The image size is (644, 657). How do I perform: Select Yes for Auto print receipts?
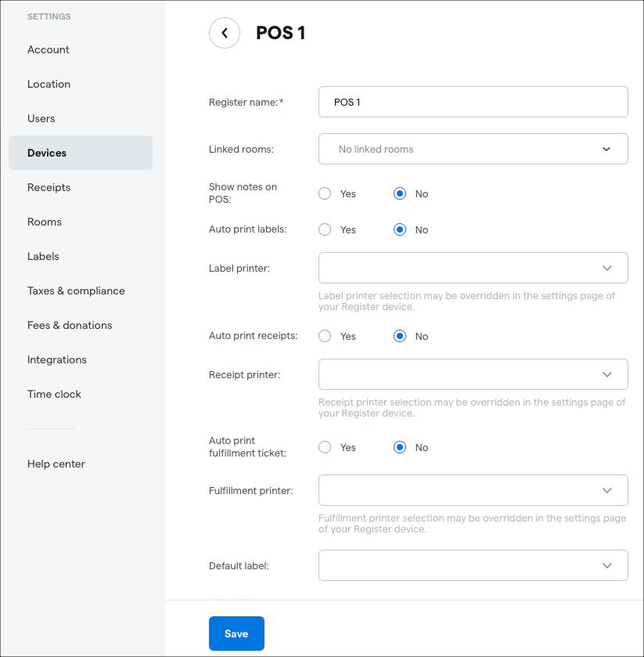pos(325,337)
